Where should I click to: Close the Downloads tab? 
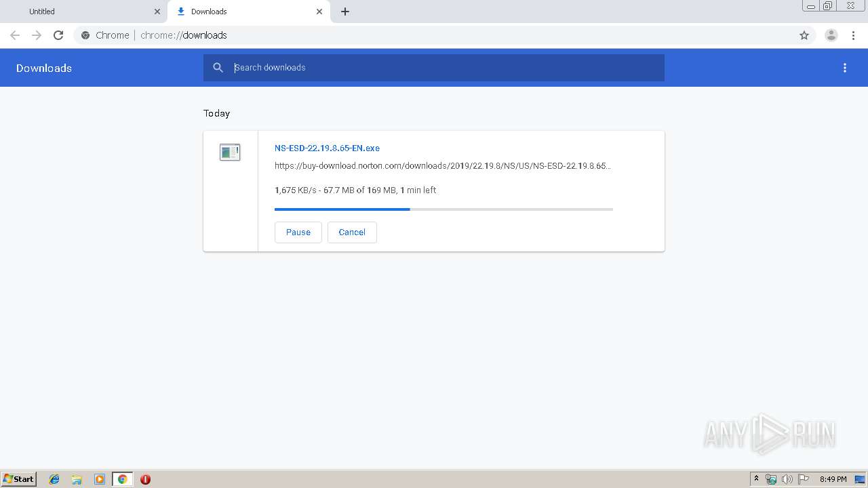coord(319,12)
